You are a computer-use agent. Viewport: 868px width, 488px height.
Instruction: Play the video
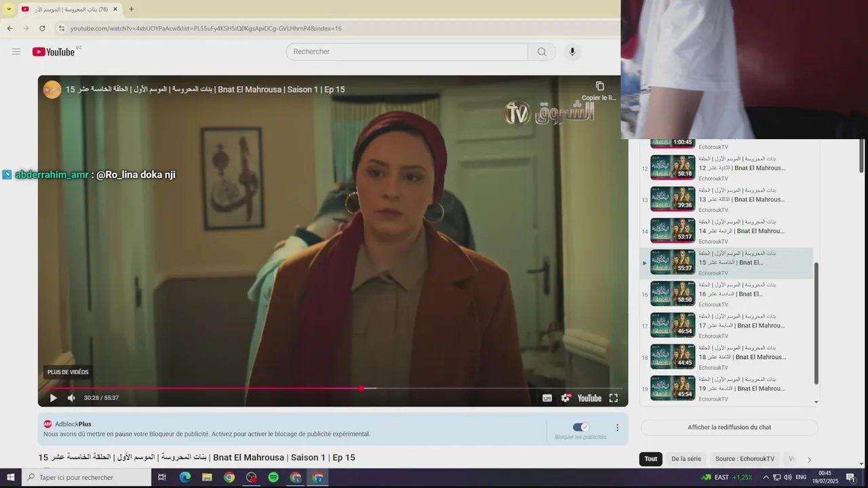(53, 398)
